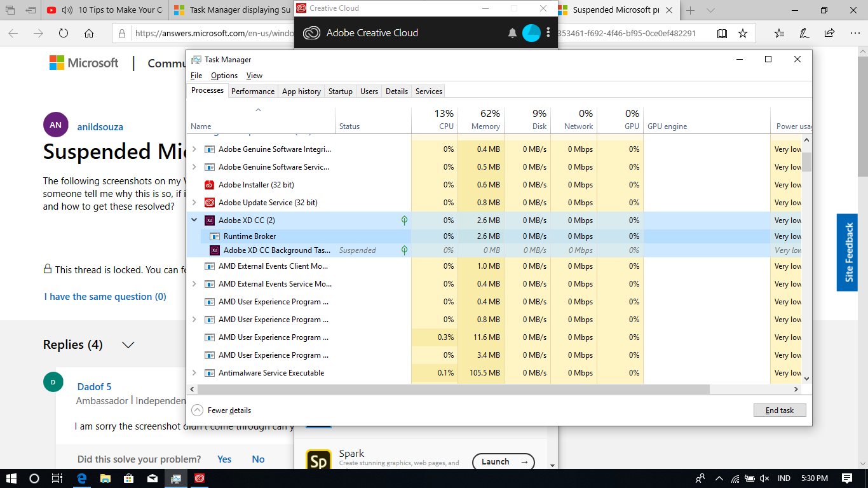Open Task View on taskbar
Viewport: 868px width, 488px height.
pyautogui.click(x=57, y=478)
